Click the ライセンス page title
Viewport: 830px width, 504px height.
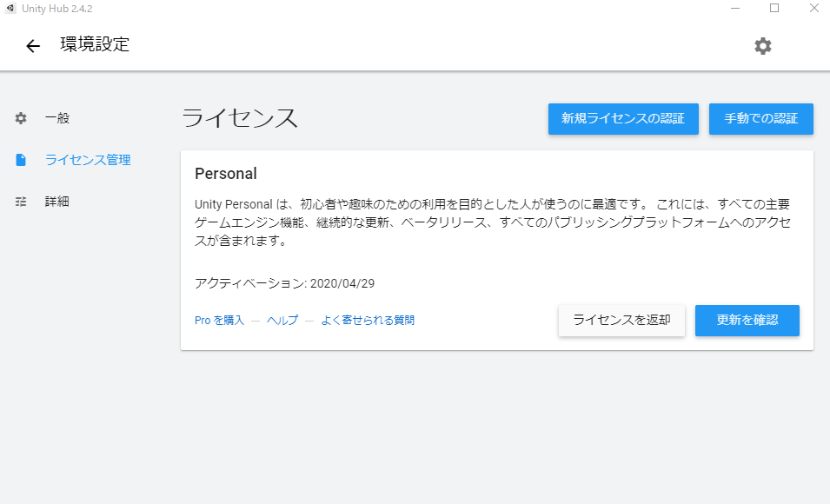[240, 117]
